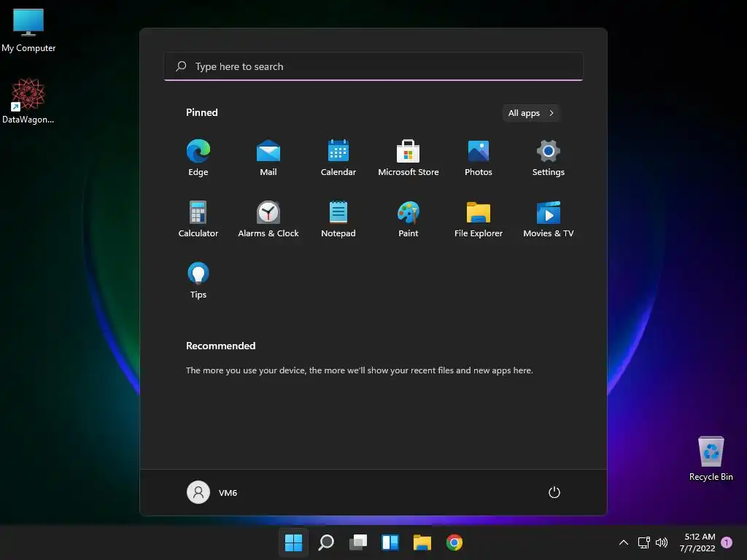Open the Calendar app
This screenshot has height=560, width=747.
(338, 157)
